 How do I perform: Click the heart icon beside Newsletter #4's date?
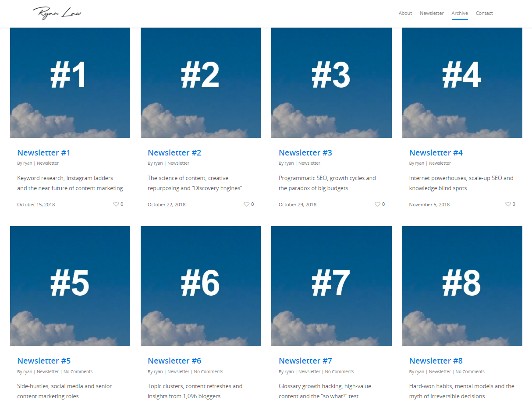pyautogui.click(x=507, y=204)
